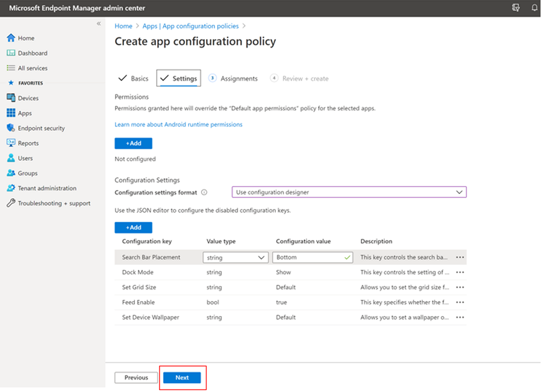This screenshot has height=392, width=542.
Task: Click the bool value type cell
Action: [213, 302]
